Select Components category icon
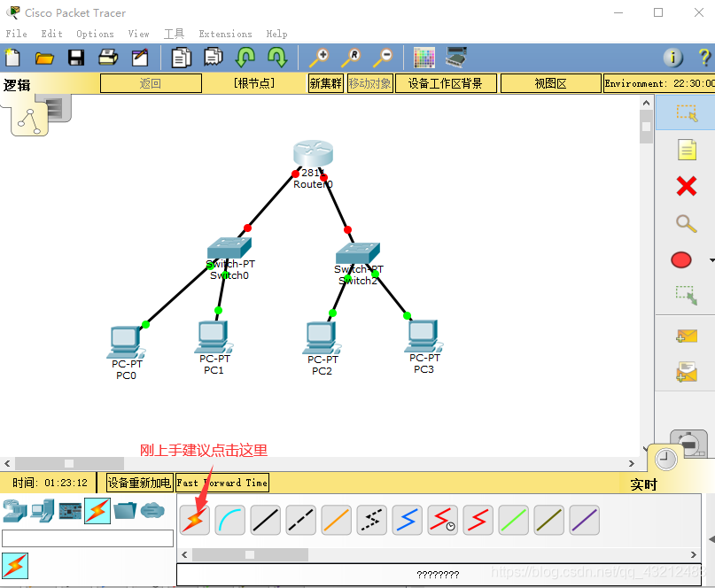 coord(70,511)
